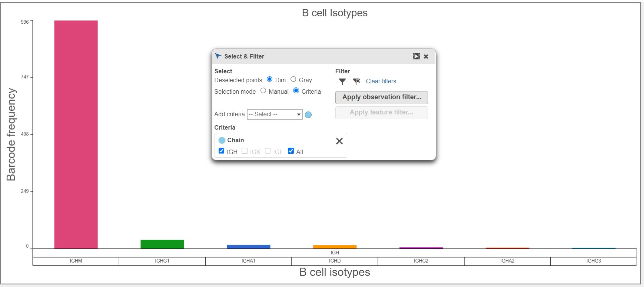Click the video tutorial icon in dialog header
The height and width of the screenshot is (287, 644).
pyautogui.click(x=416, y=56)
